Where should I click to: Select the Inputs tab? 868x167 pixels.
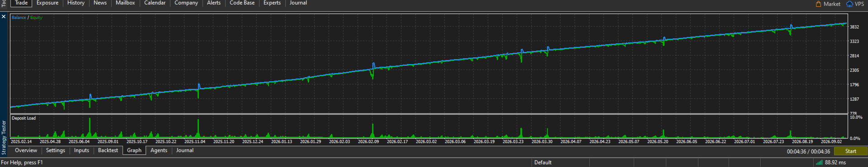click(81, 150)
